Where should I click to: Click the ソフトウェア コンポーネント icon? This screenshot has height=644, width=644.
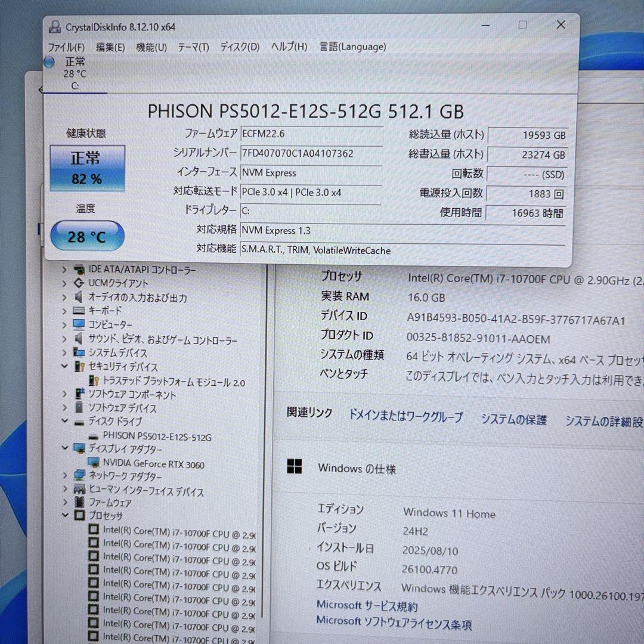(79, 394)
